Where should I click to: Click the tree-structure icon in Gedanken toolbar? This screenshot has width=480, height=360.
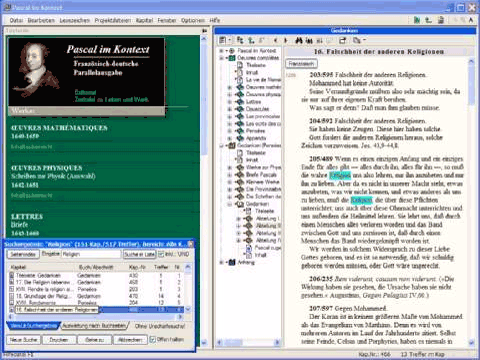(x=240, y=40)
